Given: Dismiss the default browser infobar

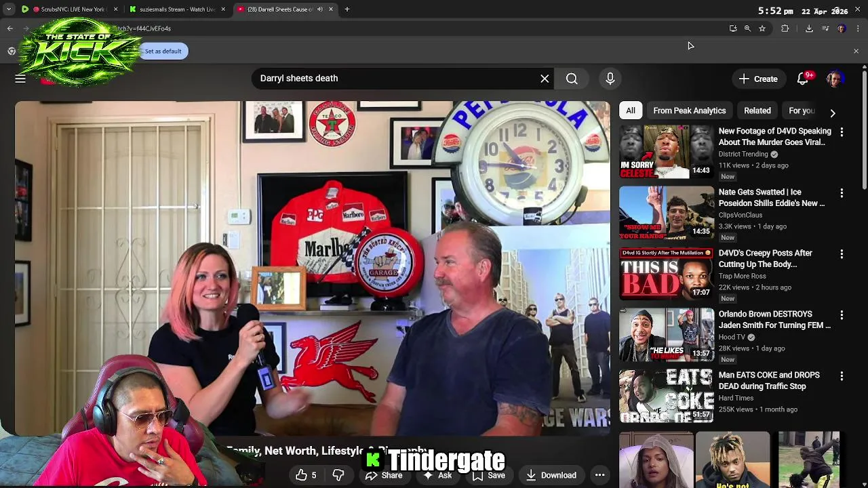Looking at the screenshot, I should pos(856,52).
